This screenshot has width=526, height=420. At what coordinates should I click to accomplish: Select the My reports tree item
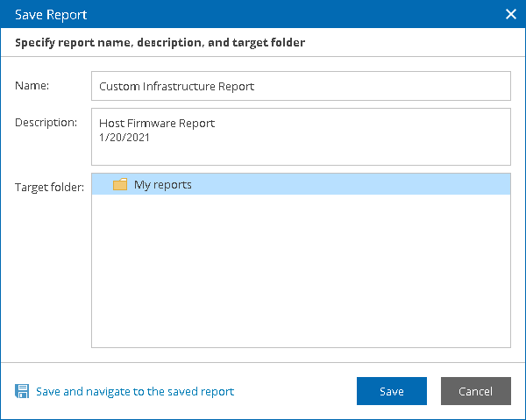[x=162, y=185]
